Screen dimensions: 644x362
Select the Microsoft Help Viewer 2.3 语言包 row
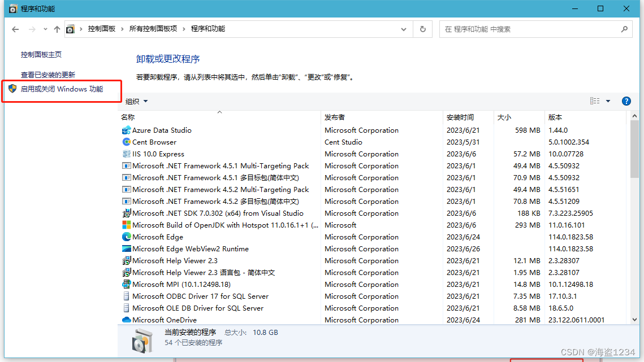click(x=373, y=273)
